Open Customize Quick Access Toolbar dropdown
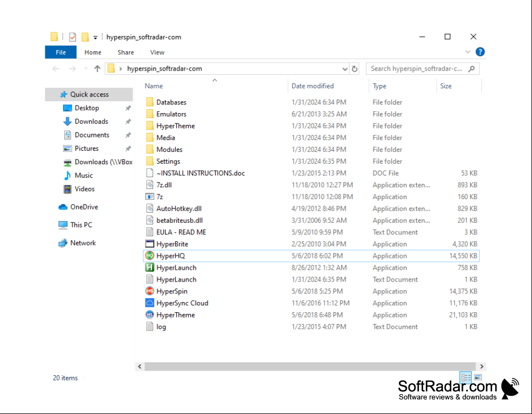Viewport: 532px width, 414px height. point(95,38)
